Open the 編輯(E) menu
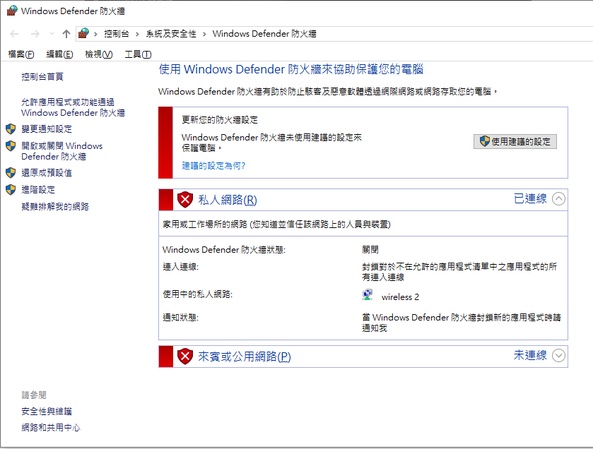This screenshot has height=449, width=593. tap(60, 54)
